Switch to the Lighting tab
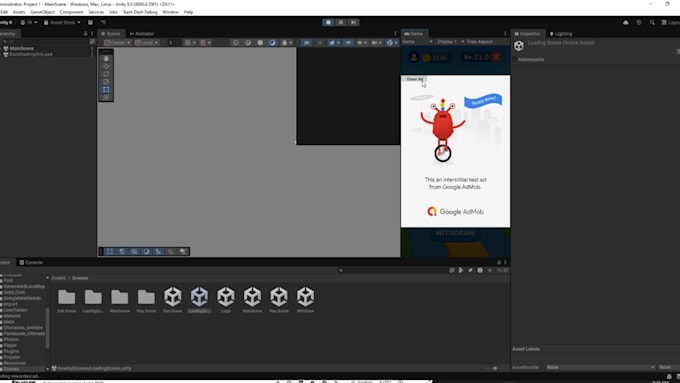Image resolution: width=680 pixels, height=383 pixels. pos(561,33)
